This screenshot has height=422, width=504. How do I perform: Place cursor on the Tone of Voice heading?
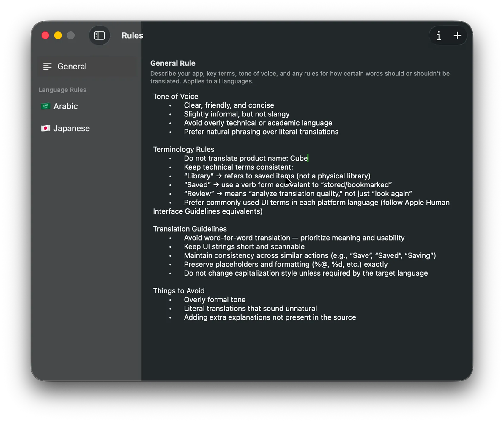point(175,97)
